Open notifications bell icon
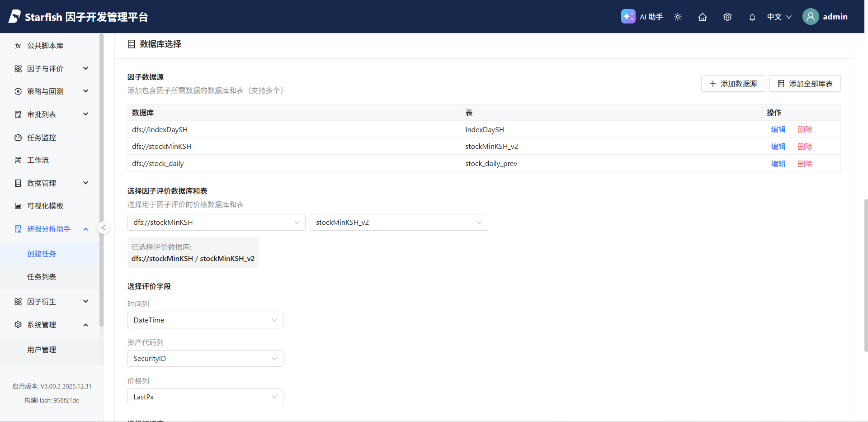The image size is (868, 422). [x=752, y=17]
